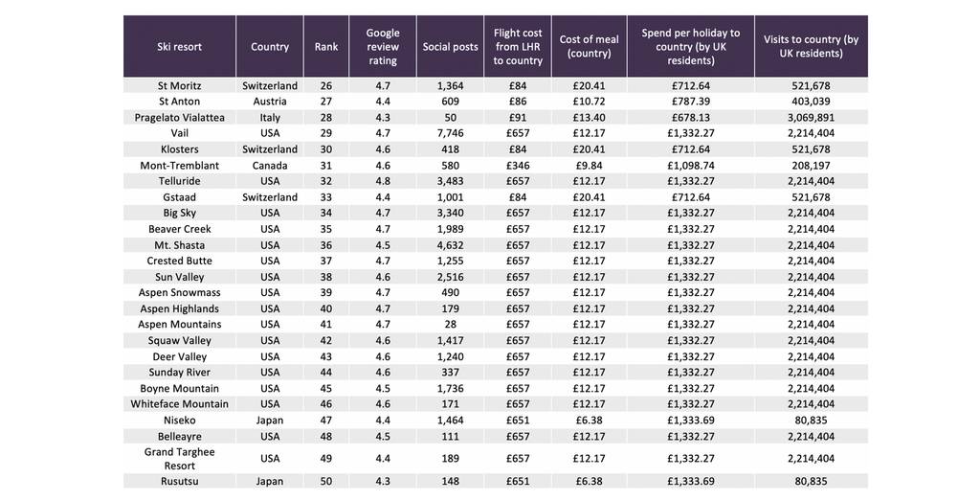Select the Pragelato Vialattea row name

pos(179,118)
